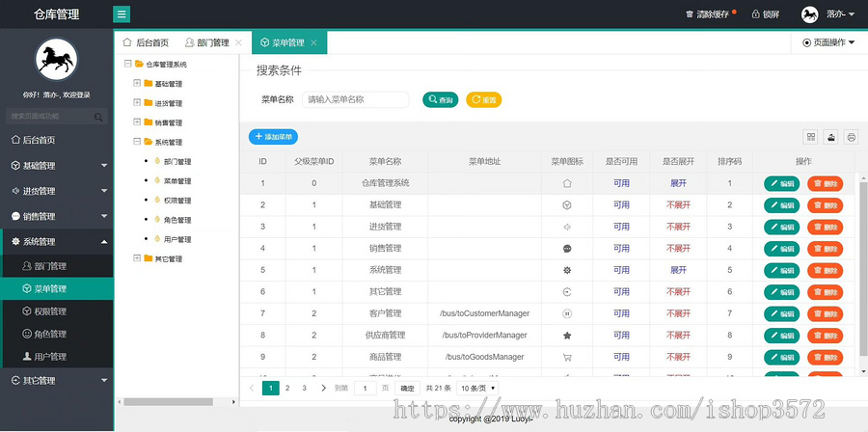868x432 pixels.
Task: Toggle the sidebar hamburger menu button
Action: coord(122,13)
